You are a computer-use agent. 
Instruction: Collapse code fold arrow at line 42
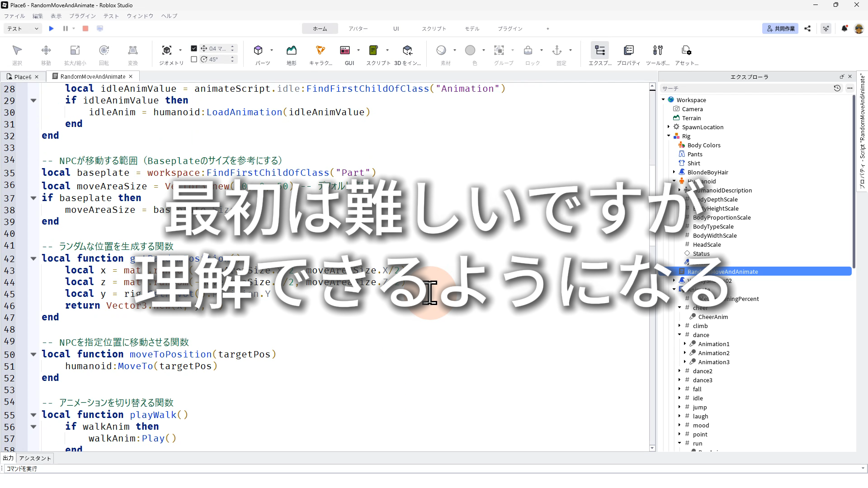click(33, 258)
